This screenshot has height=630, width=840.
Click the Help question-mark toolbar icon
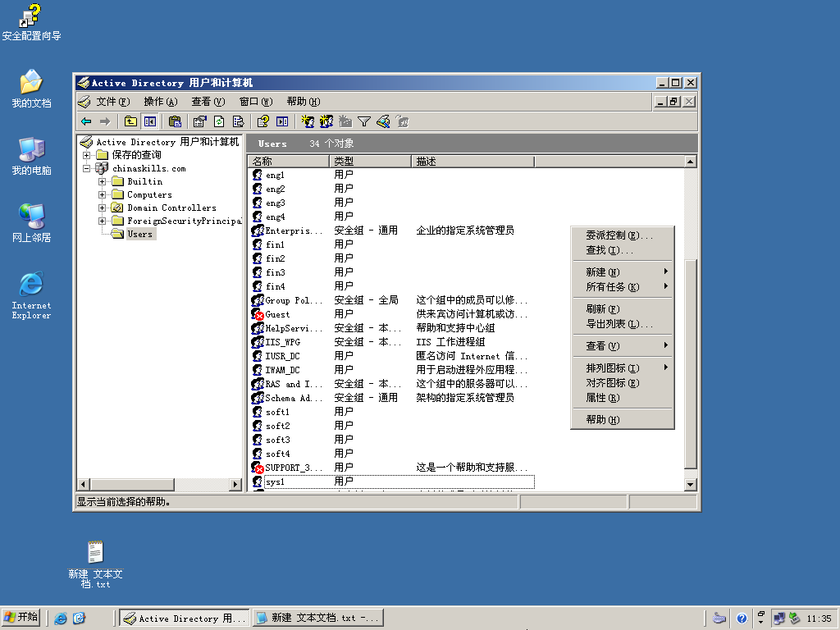pos(262,121)
